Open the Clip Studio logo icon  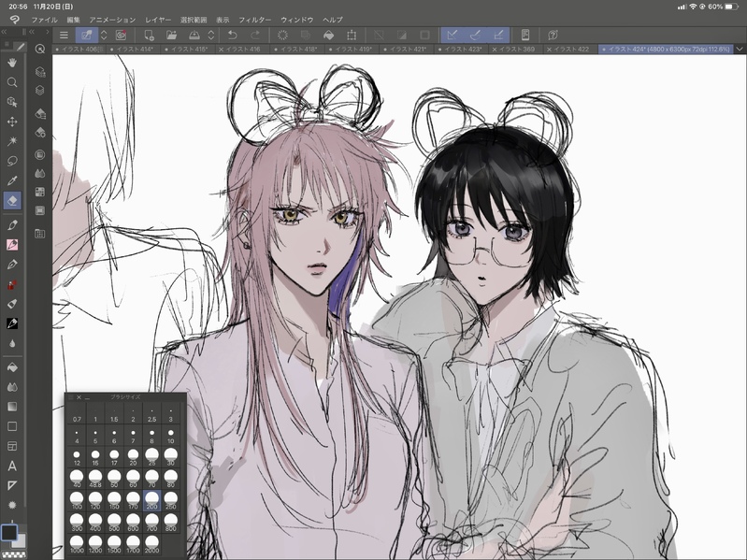coord(15,19)
